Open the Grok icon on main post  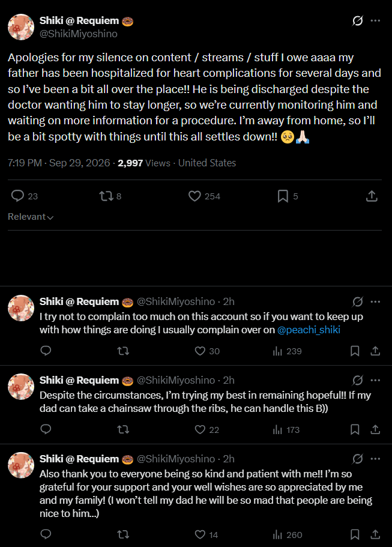[x=357, y=21]
